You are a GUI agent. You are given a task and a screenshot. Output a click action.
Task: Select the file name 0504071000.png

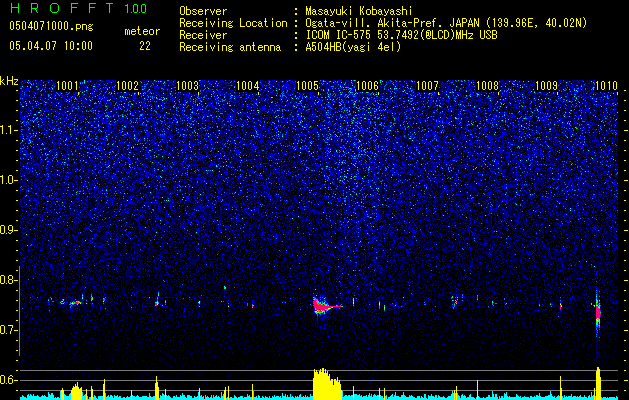click(51, 27)
